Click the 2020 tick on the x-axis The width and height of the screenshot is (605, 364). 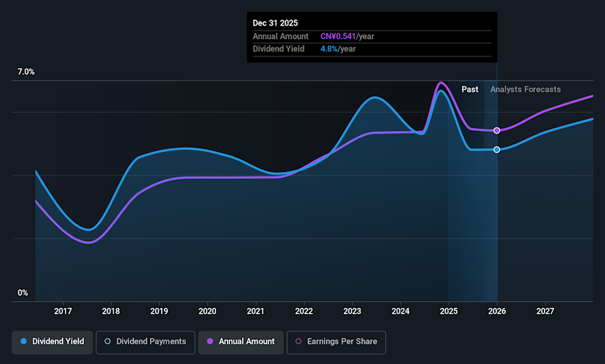207,311
